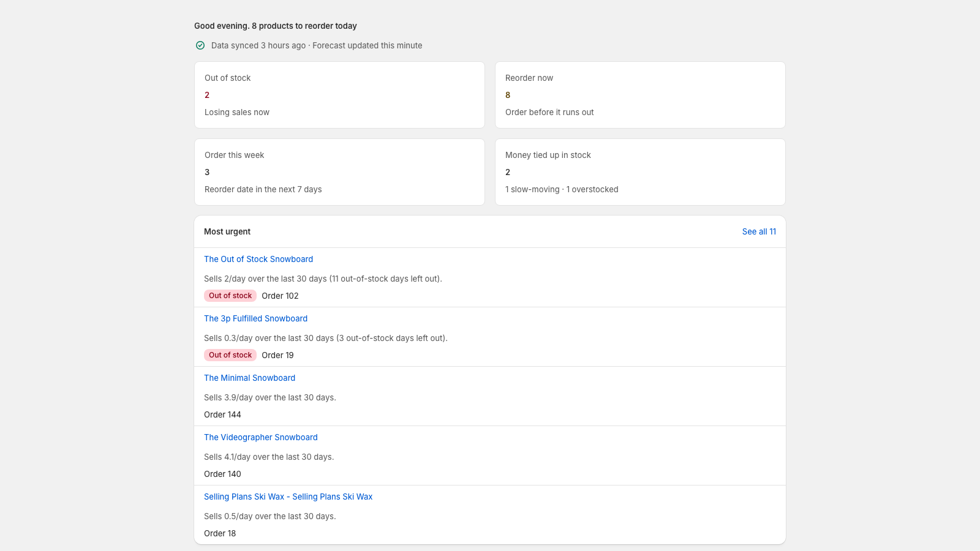
Task: Click 'Sells 0.5/day over the last 30 days' text
Action: click(270, 516)
